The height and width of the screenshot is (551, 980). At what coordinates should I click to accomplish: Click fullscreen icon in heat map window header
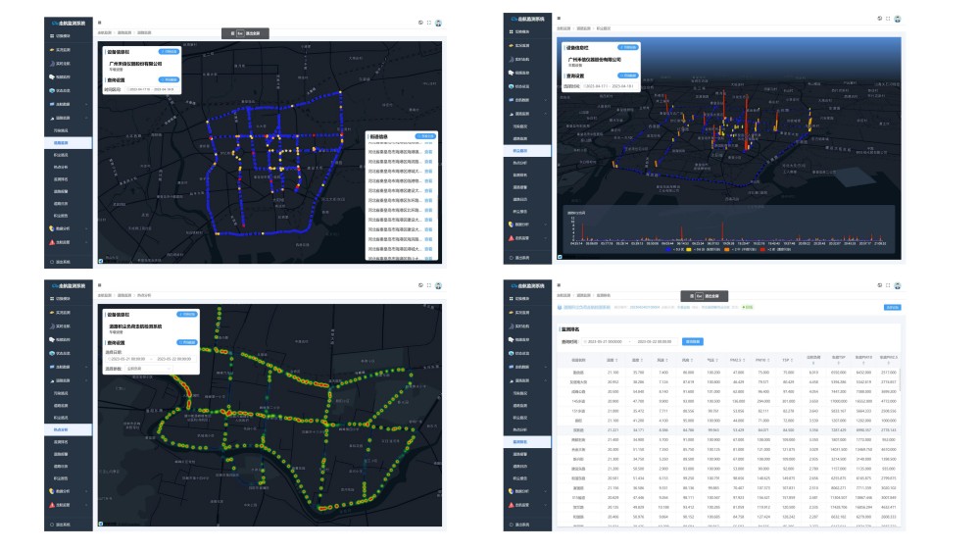[429, 285]
